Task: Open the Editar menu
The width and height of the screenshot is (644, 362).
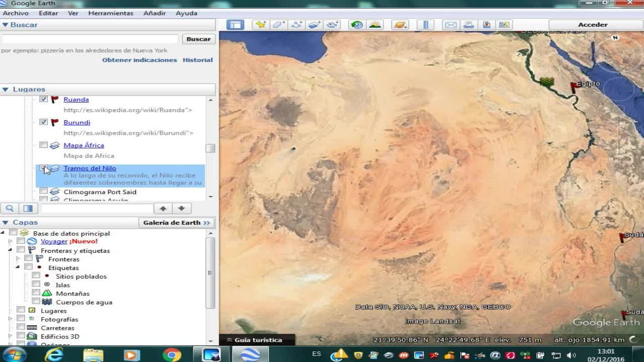Action: 48,13
